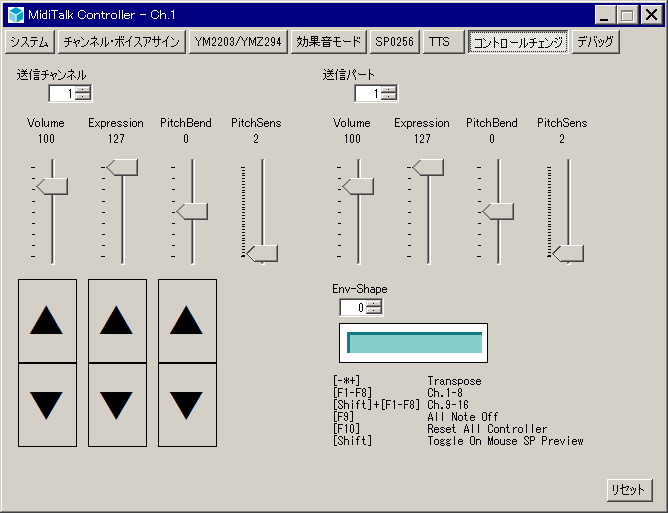
Task: Click the down arrow under Expression slider
Action: point(117,405)
